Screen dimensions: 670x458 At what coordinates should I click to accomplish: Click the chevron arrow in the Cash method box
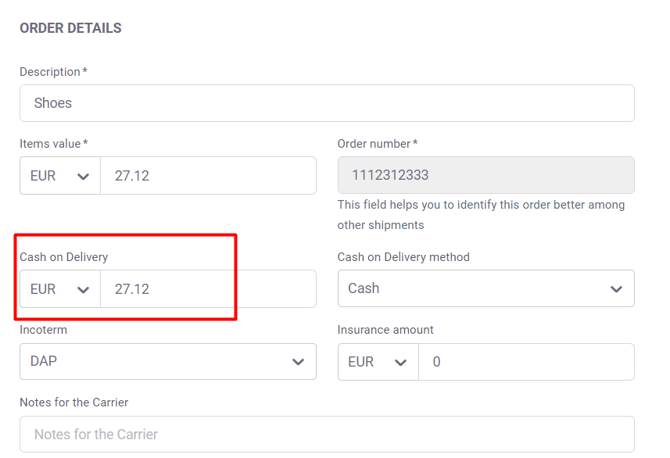tap(616, 290)
